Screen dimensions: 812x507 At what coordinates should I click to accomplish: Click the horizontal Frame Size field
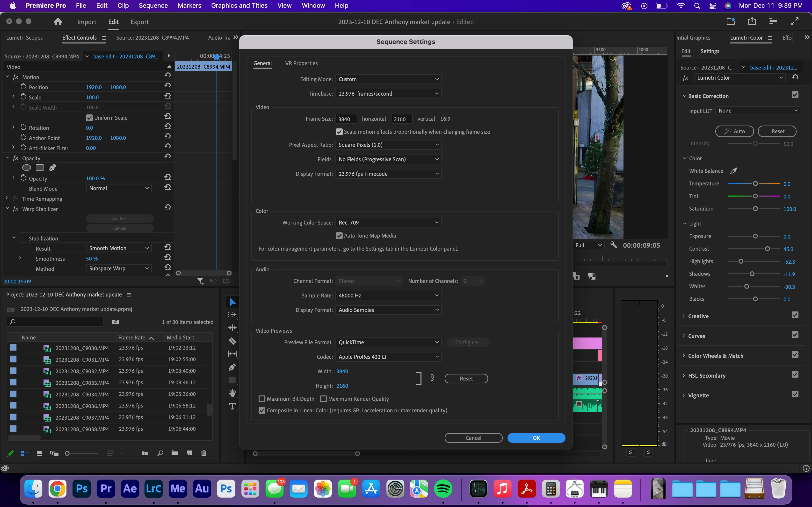pyautogui.click(x=346, y=119)
